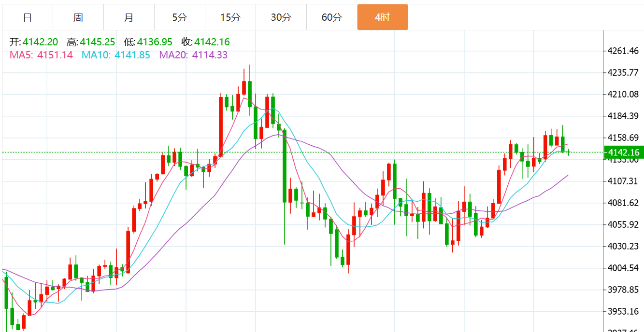Click the green current price tag on axis

(624, 152)
